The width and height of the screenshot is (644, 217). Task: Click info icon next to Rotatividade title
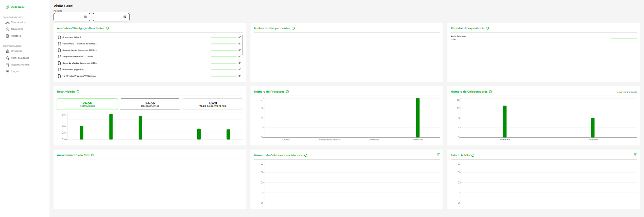78,92
